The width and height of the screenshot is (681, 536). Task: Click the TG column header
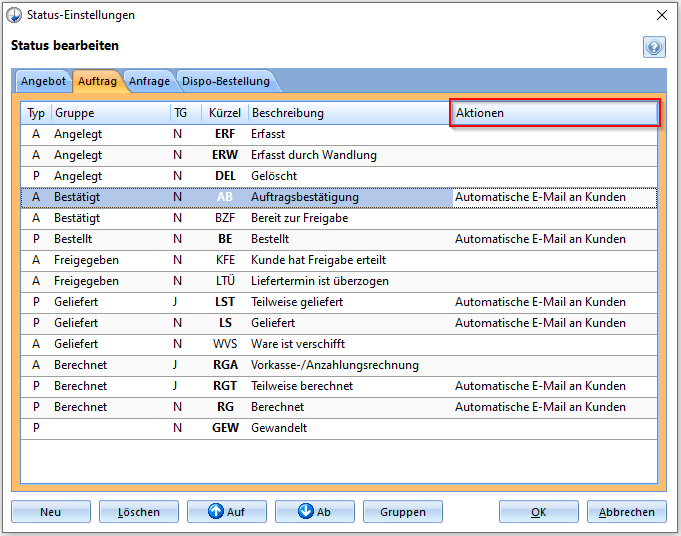click(186, 113)
